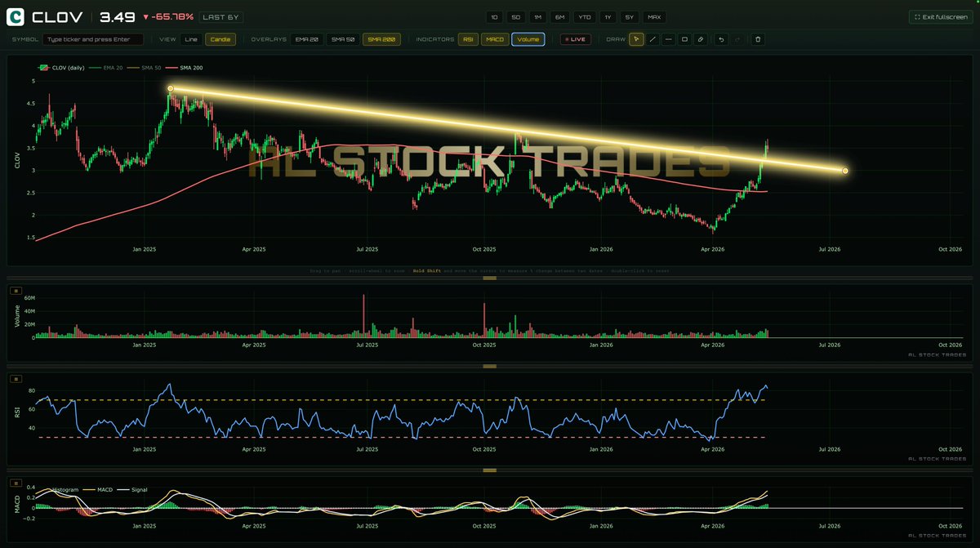Toggle the MACD indicator
Viewport: 980px width, 548px height.
click(494, 38)
